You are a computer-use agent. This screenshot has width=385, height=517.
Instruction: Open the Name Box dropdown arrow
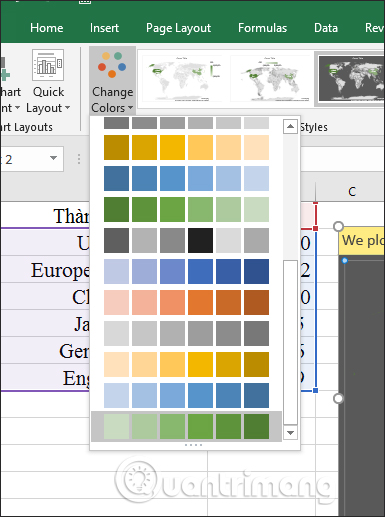click(53, 158)
